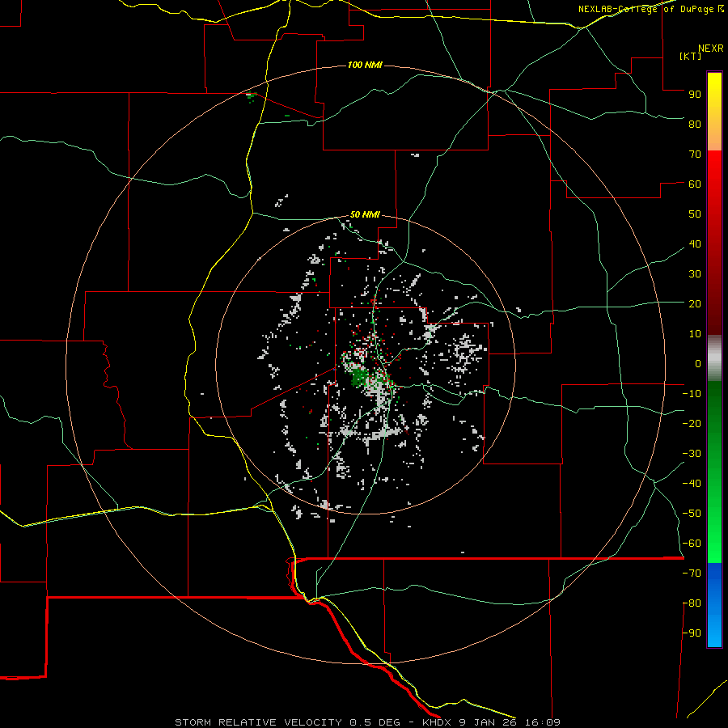Click the 20 value on the velocity scale

point(695,303)
